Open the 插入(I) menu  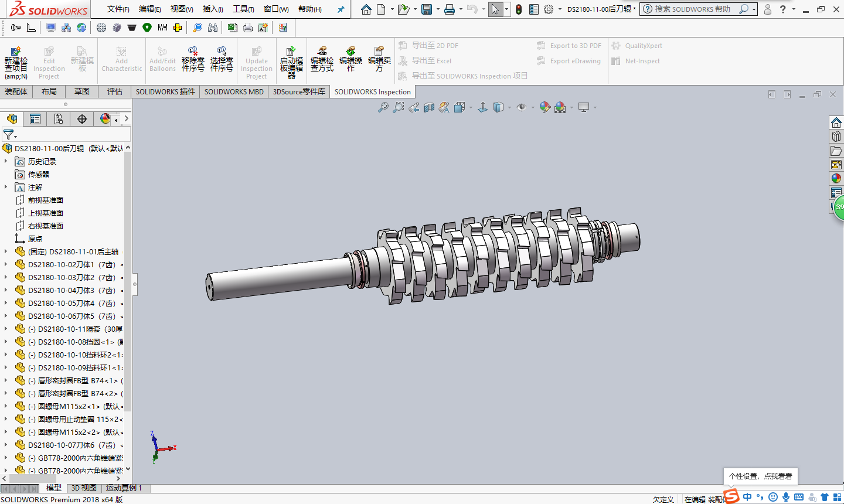(x=213, y=9)
